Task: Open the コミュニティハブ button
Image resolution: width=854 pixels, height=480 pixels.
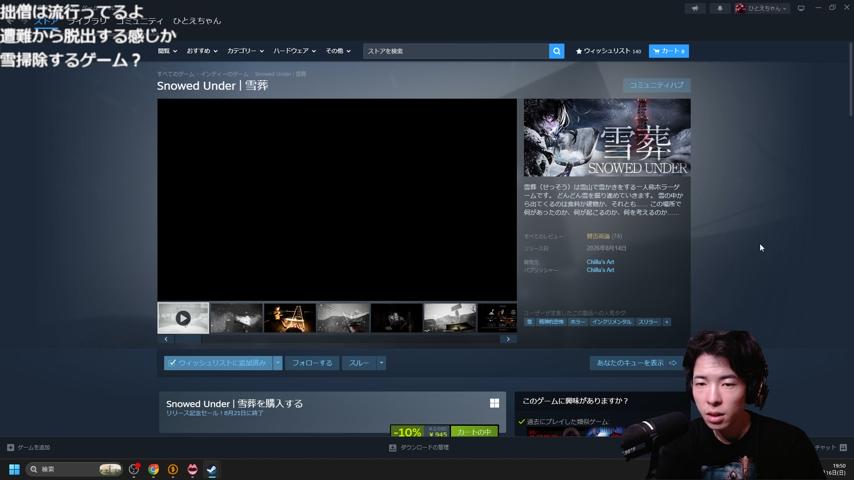Action: coord(656,85)
